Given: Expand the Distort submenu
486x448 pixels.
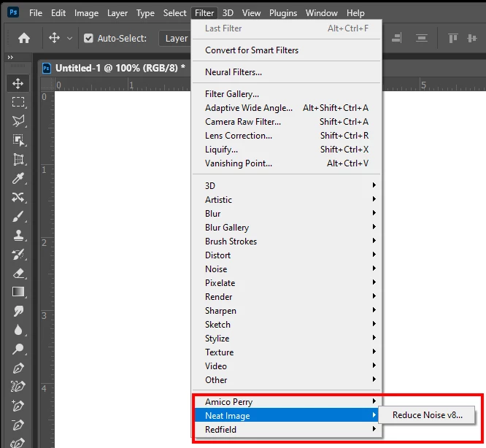Looking at the screenshot, I should point(286,255).
